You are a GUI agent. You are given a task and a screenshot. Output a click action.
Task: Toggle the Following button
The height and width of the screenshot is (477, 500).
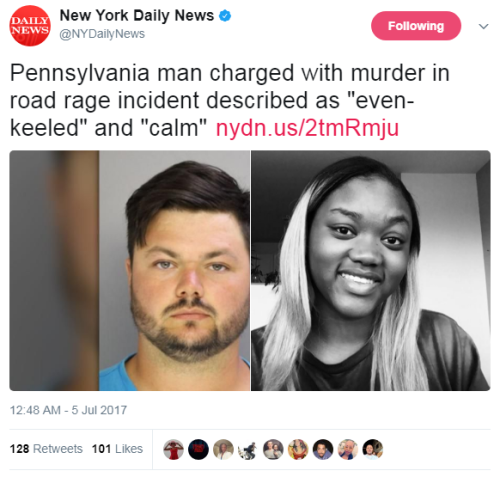click(416, 26)
